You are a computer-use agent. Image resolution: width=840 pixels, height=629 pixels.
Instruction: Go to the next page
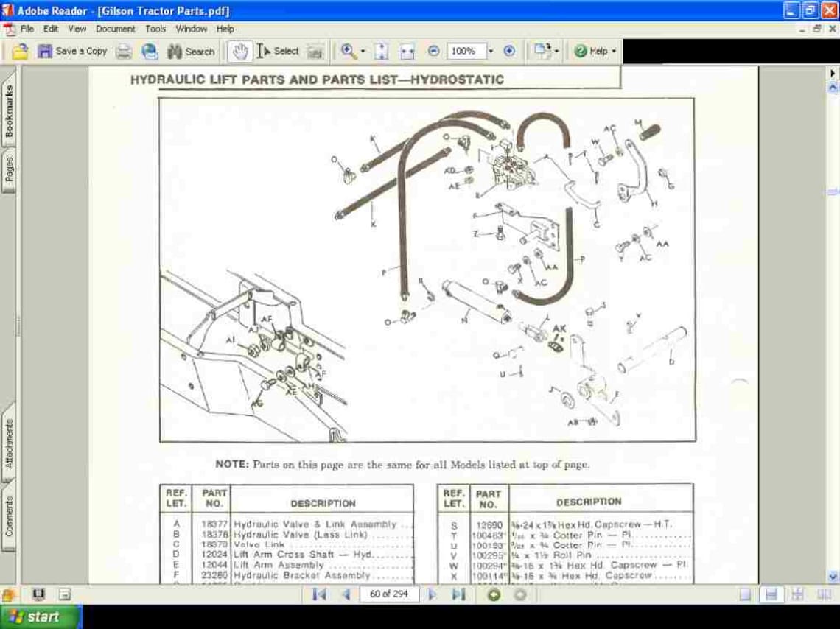[433, 594]
